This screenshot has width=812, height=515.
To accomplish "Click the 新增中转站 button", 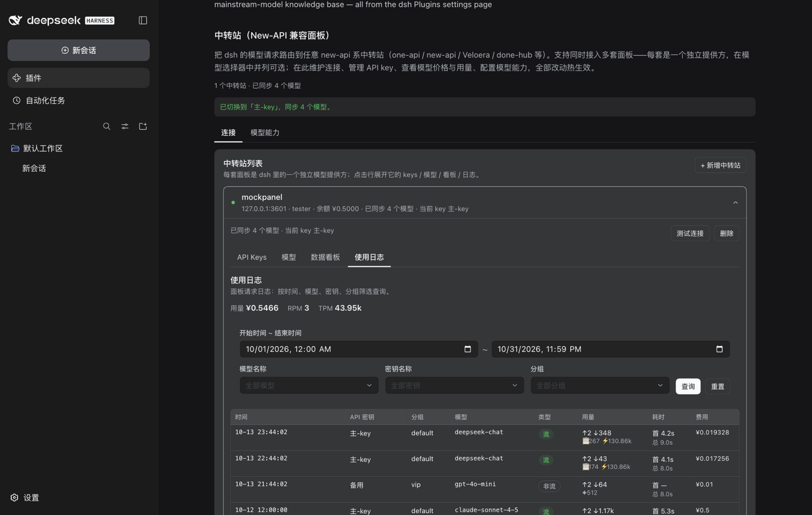I will click(721, 165).
